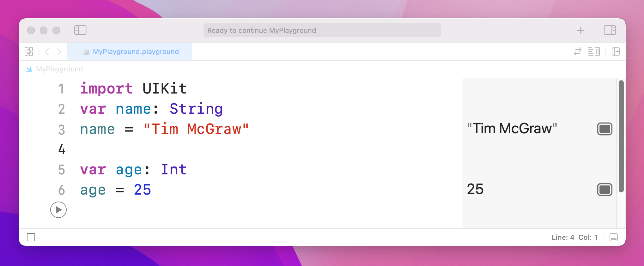The height and width of the screenshot is (266, 644).
Task: Toggle the right inspector panel
Action: tap(610, 30)
